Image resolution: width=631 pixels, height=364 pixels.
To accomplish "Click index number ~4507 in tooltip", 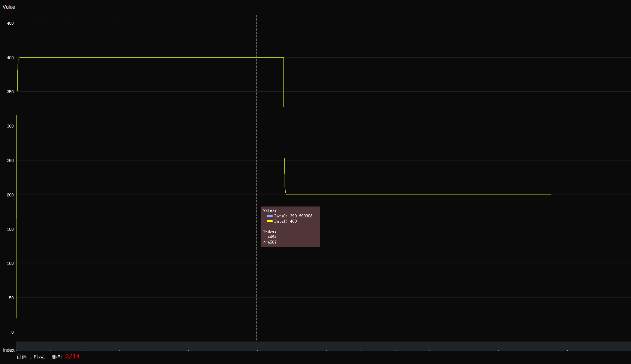I will pos(270,242).
